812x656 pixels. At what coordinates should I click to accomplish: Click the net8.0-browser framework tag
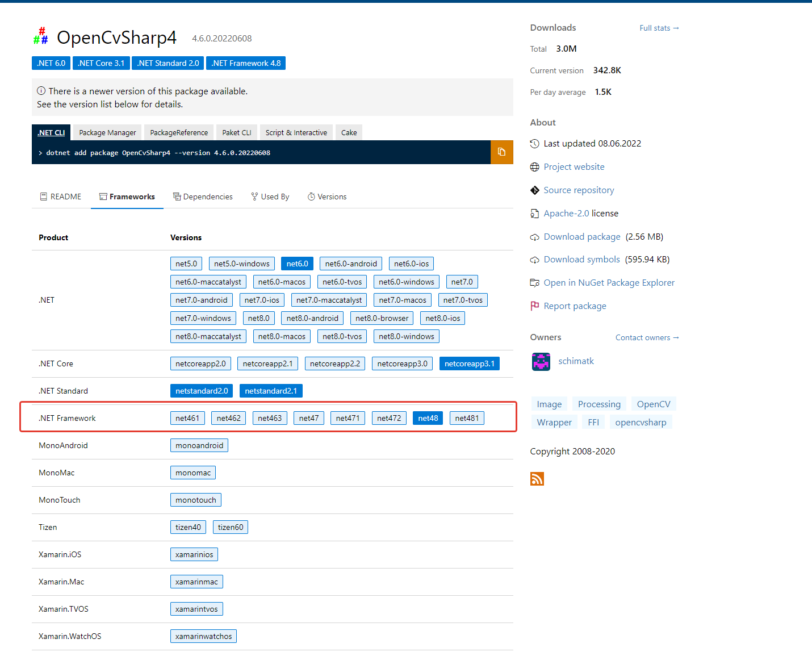[x=382, y=318]
